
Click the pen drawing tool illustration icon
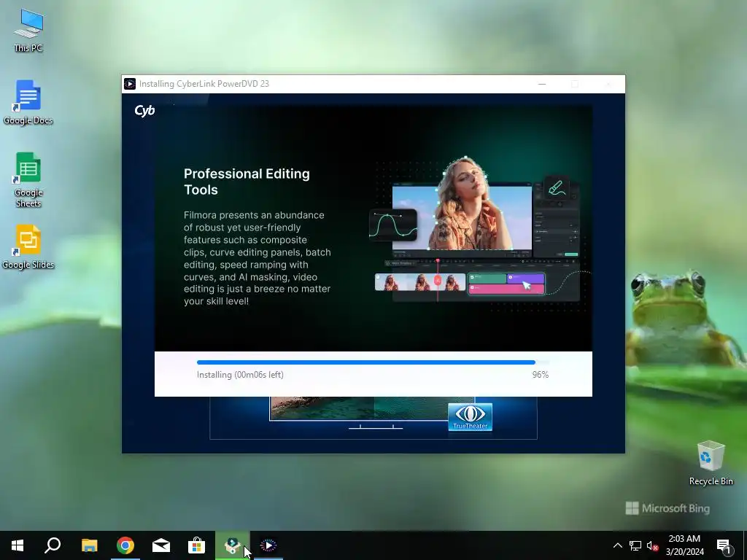[556, 187]
